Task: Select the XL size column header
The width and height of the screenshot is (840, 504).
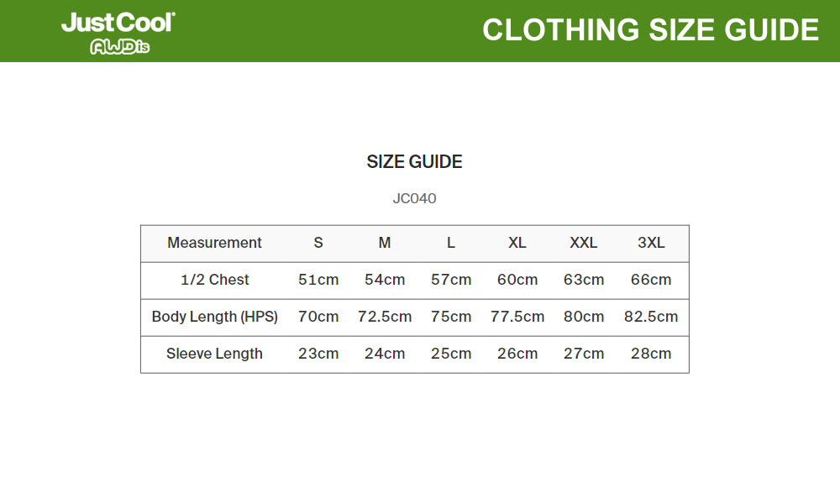Action: tap(517, 243)
